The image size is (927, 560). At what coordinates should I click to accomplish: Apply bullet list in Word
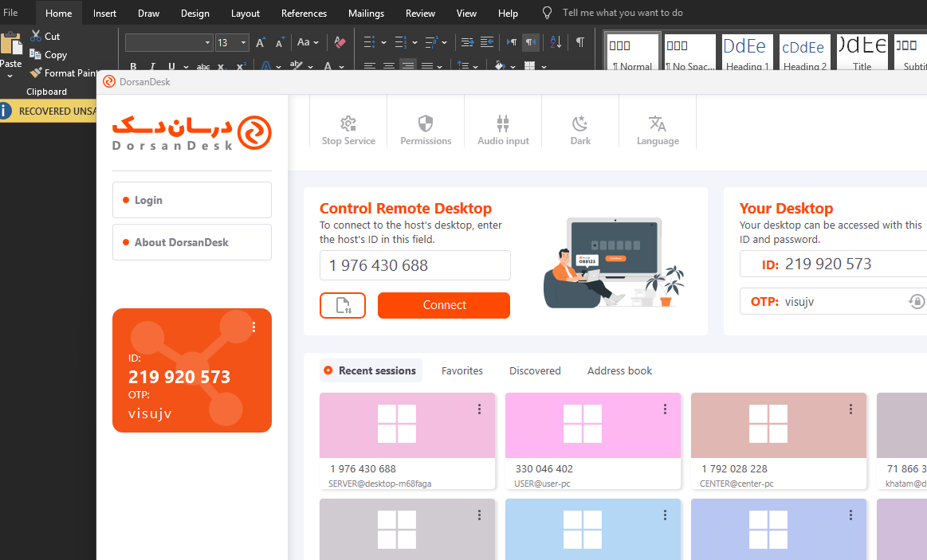[x=369, y=42]
